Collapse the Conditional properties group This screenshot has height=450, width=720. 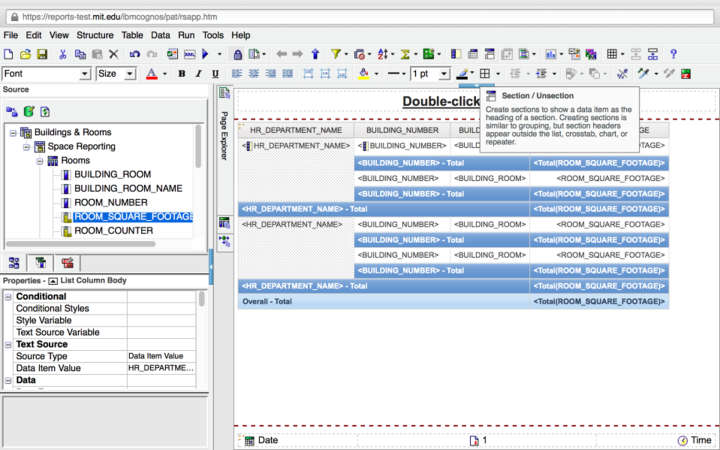(x=8, y=297)
